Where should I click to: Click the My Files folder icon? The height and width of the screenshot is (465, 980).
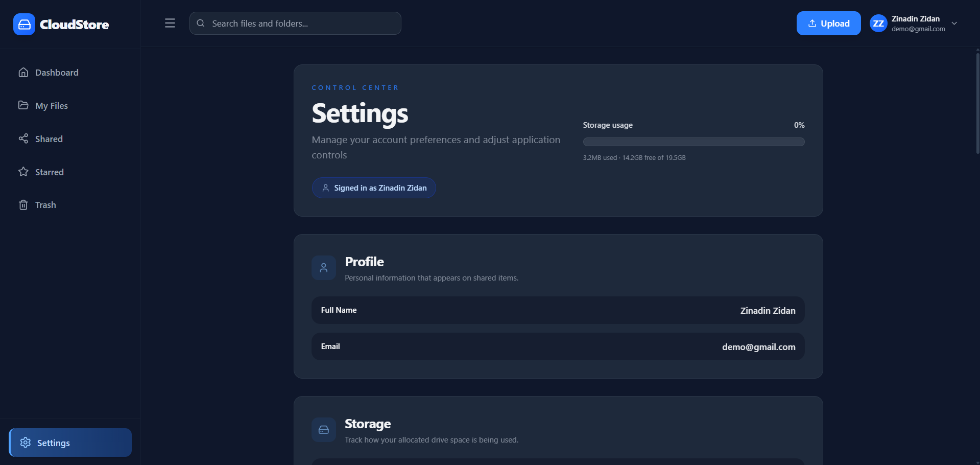click(23, 105)
